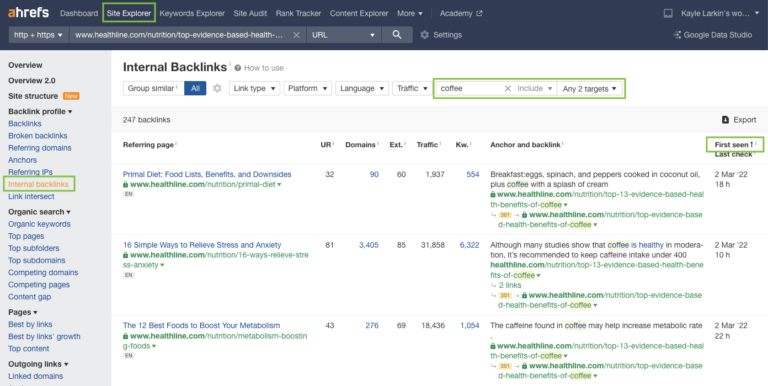The height and width of the screenshot is (386, 768).
Task: Open 16 Simple Ways to Relieve Stress link
Action: click(x=202, y=244)
